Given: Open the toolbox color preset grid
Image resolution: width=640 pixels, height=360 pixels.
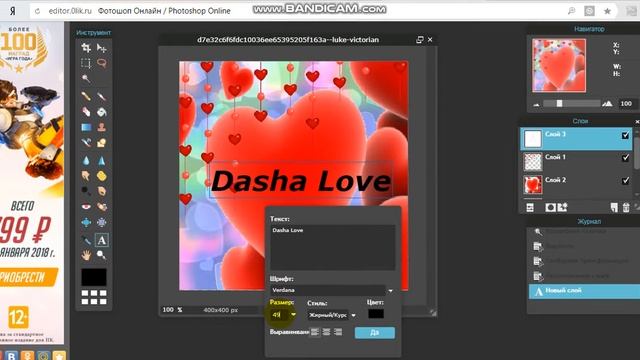Looking at the screenshot, I should pos(94,297).
